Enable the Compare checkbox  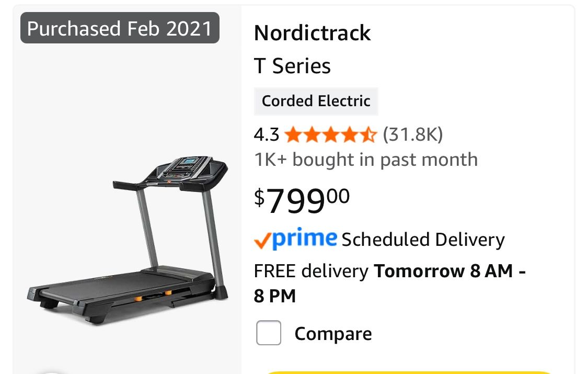click(x=268, y=333)
